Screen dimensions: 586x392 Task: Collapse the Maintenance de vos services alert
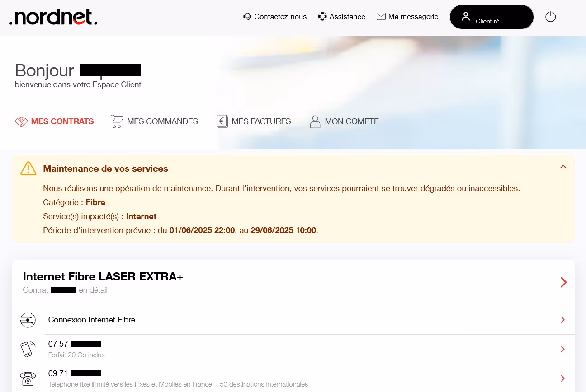click(x=563, y=167)
